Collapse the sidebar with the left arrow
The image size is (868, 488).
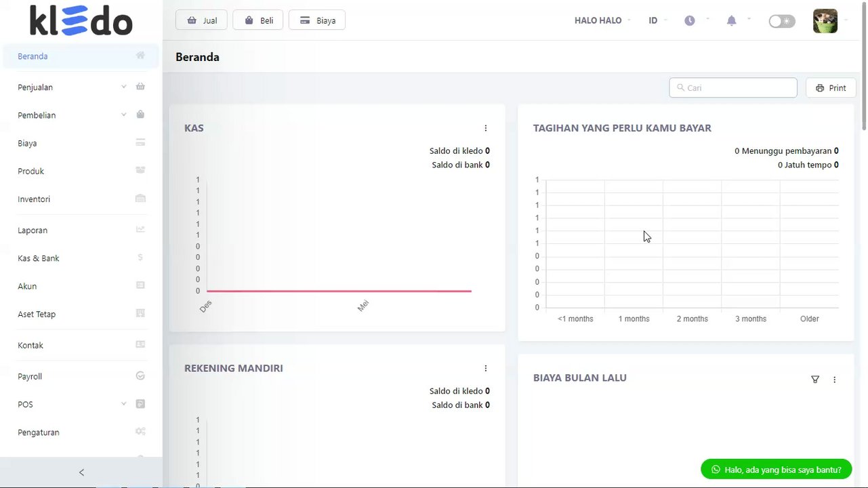(x=81, y=472)
